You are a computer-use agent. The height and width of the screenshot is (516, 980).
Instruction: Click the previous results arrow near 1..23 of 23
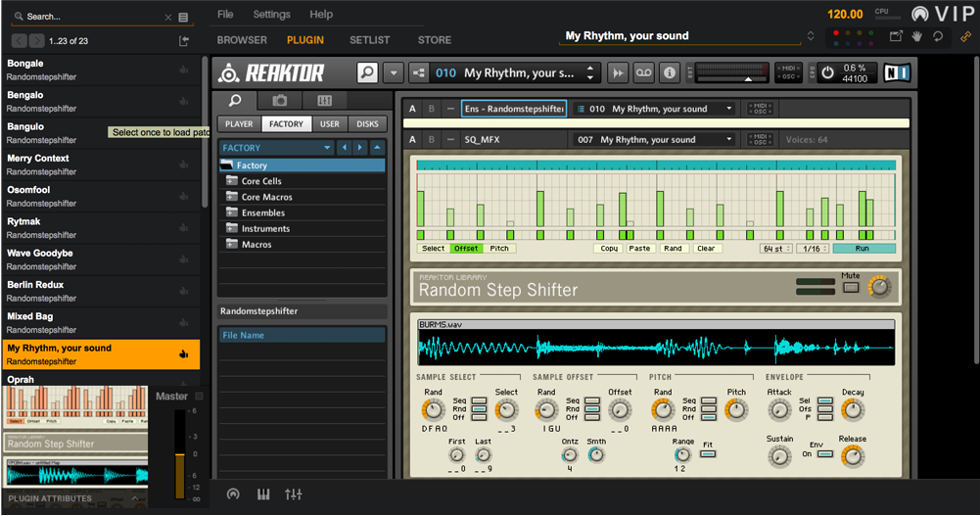20,41
